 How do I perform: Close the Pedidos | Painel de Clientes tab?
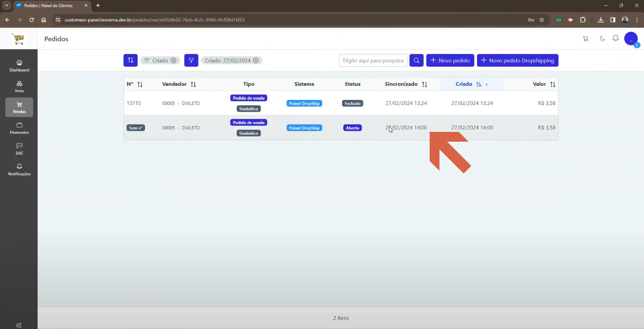85,5
